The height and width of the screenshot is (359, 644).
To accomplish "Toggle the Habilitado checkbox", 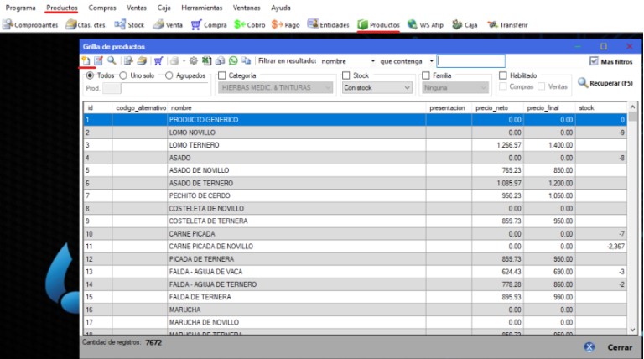I will point(503,75).
